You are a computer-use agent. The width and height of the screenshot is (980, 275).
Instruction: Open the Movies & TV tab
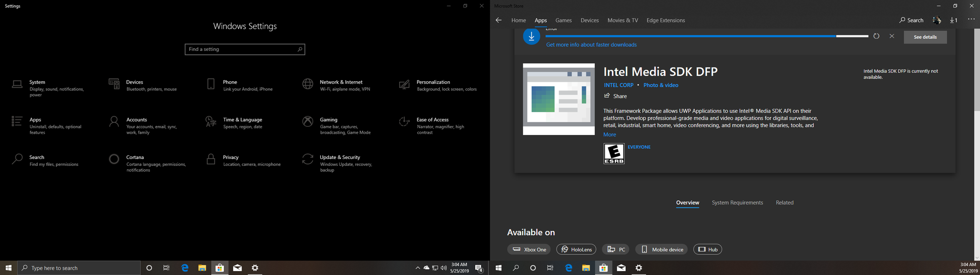(623, 20)
